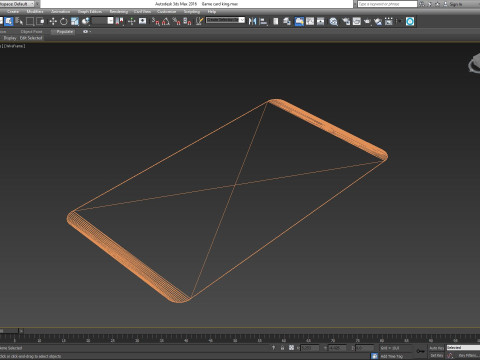Click the Align tool icon
The image size is (480, 360).
click(263, 22)
